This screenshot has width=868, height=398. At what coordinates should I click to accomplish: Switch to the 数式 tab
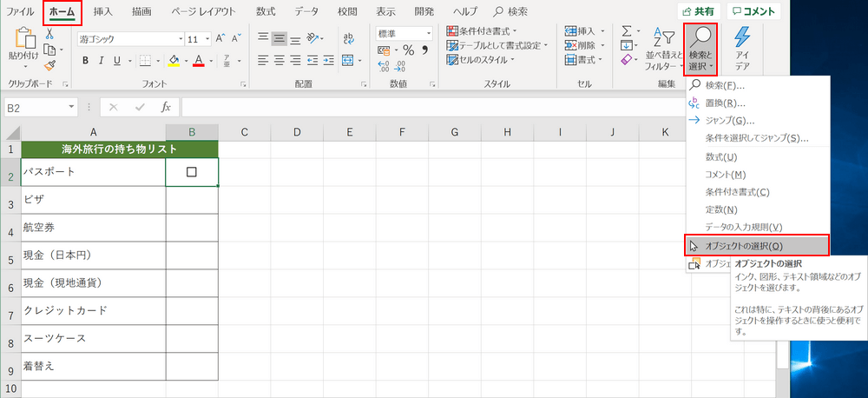(266, 11)
